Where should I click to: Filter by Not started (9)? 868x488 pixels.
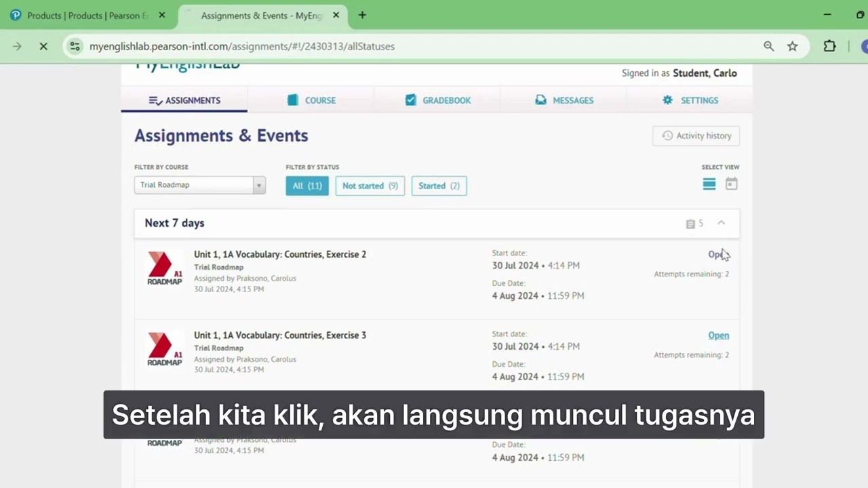[370, 186]
